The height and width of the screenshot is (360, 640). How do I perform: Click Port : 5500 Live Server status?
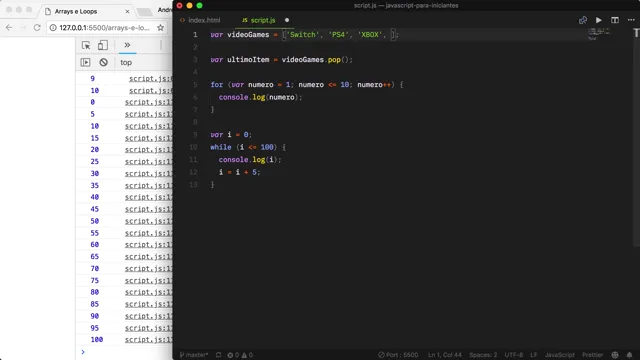click(398, 355)
